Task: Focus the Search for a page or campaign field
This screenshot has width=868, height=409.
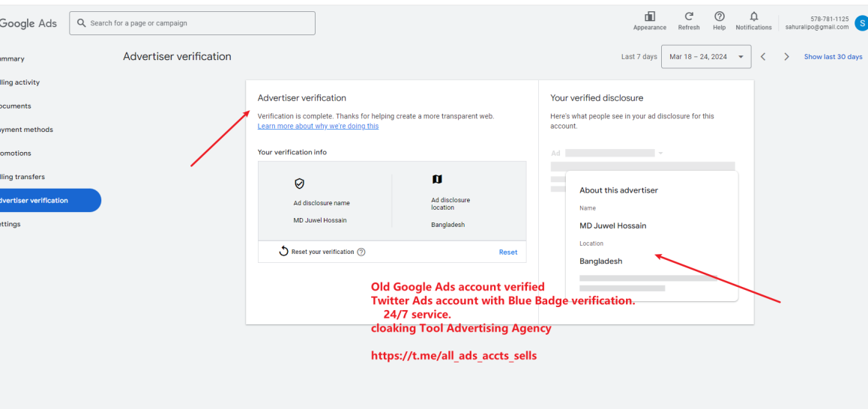Action: (192, 23)
